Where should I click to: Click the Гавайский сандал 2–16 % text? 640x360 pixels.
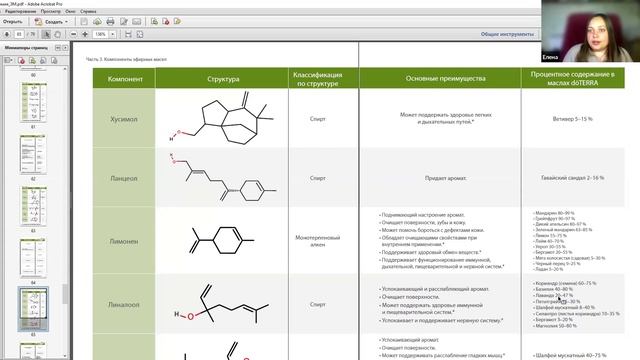pyautogui.click(x=572, y=178)
